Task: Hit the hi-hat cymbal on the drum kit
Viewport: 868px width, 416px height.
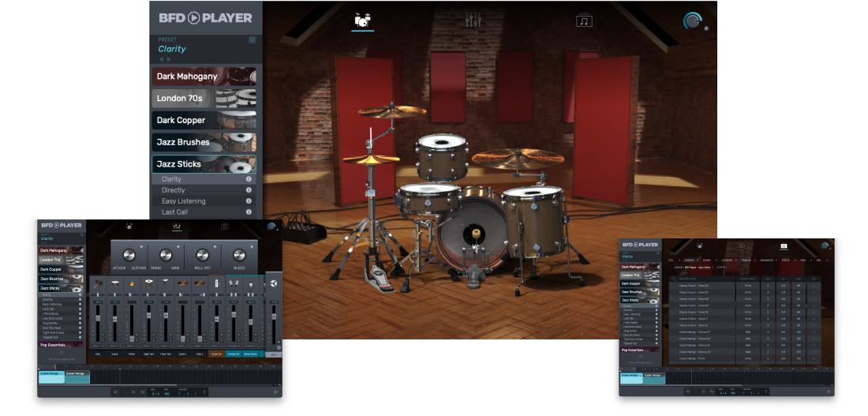Action: tap(371, 159)
